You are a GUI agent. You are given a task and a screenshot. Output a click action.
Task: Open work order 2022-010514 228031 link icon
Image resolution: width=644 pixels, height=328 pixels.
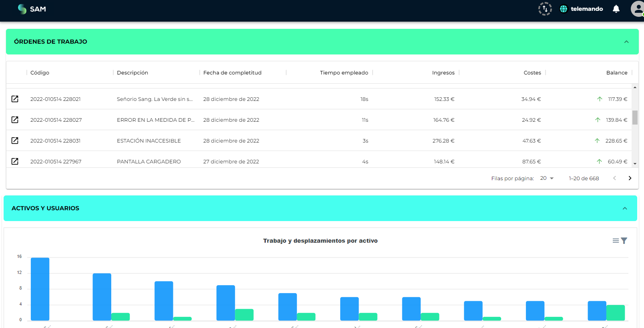coord(15,141)
